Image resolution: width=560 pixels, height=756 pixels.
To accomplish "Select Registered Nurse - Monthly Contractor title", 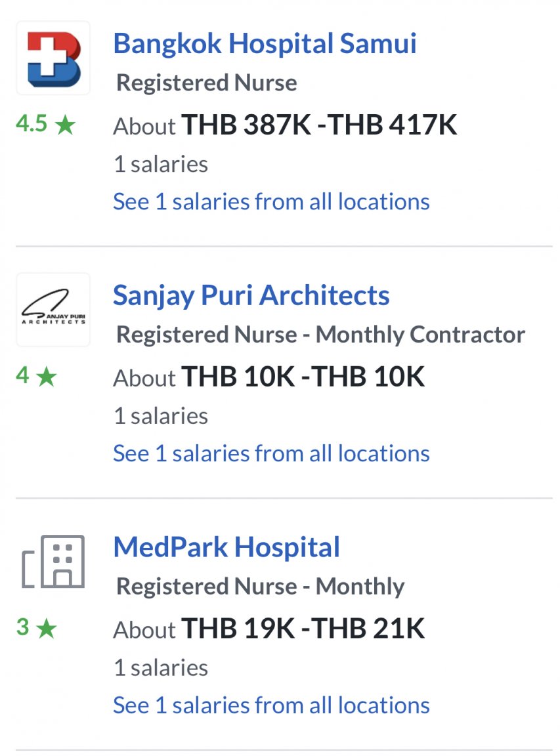I will tap(321, 335).
